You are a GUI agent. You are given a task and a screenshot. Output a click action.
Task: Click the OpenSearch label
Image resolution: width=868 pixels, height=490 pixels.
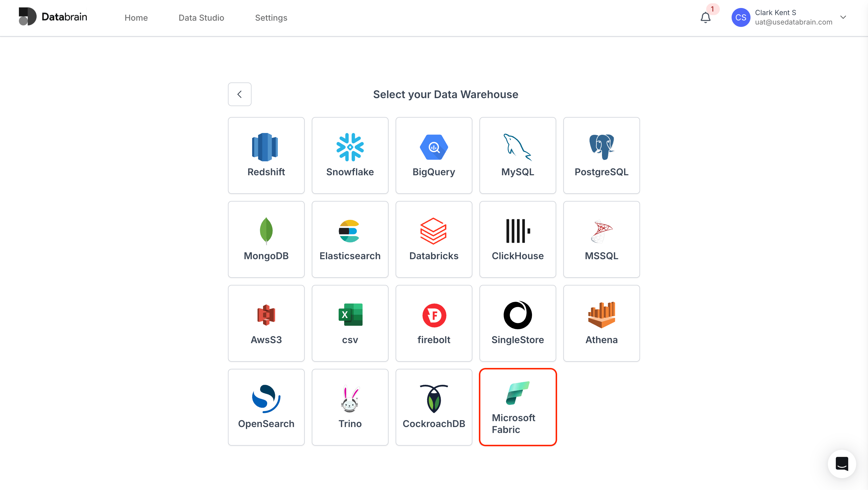[x=266, y=424]
